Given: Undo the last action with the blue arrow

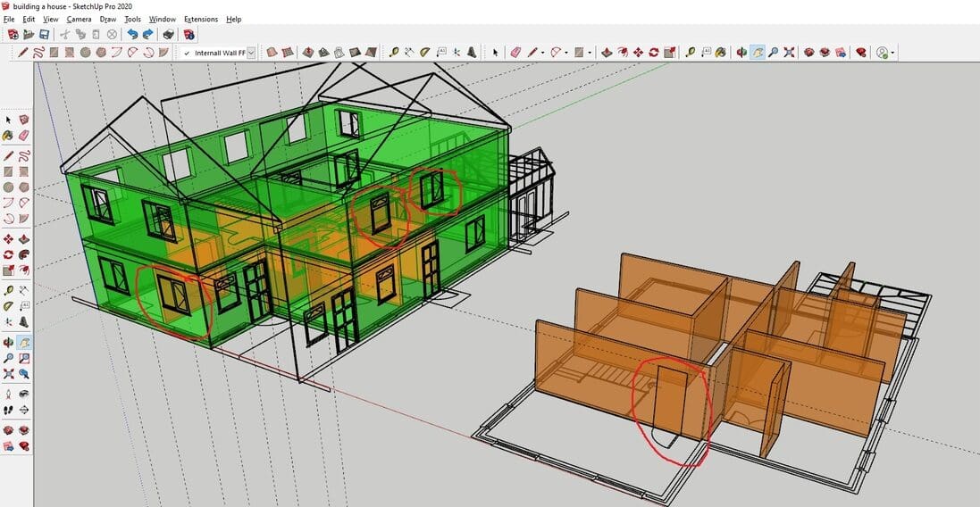Looking at the screenshot, I should pyautogui.click(x=132, y=34).
